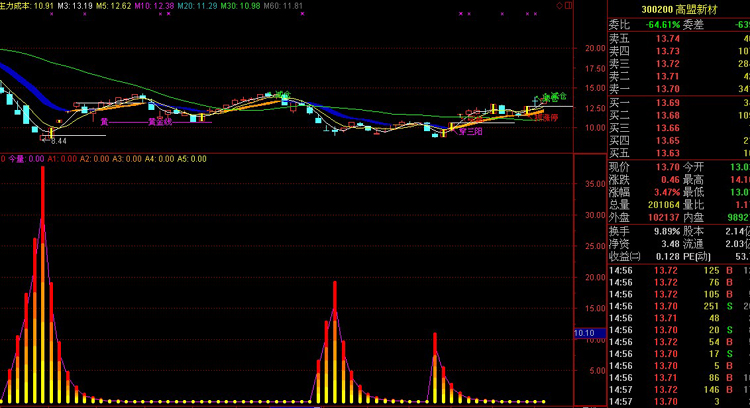This screenshot has height=408, width=750.
Task: Click the 内盘 inner volume label
Action: [693, 217]
